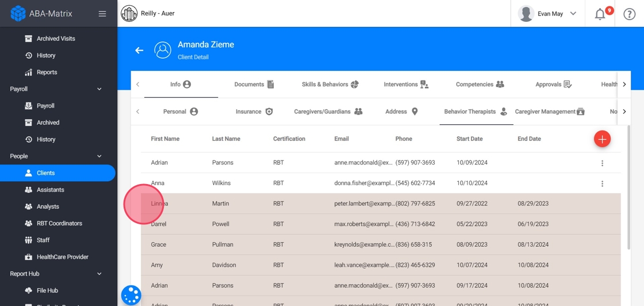
Task: Open the Skills & Behaviors tab
Action: (329, 85)
